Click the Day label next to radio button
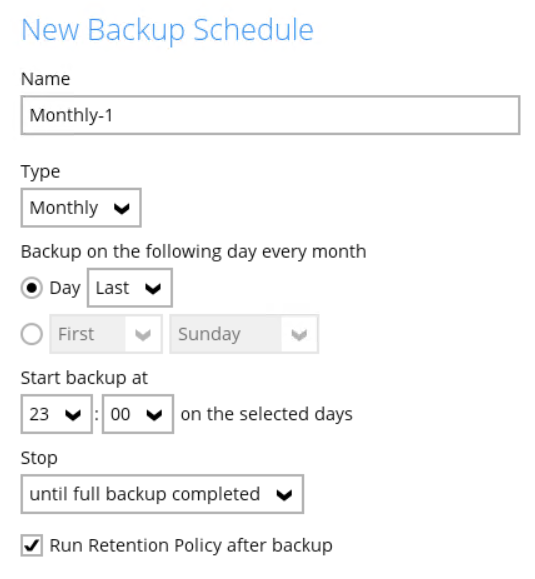 (65, 288)
